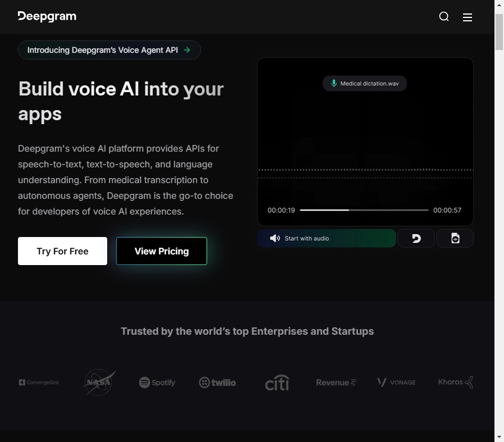Click the Vonage logo

396,382
